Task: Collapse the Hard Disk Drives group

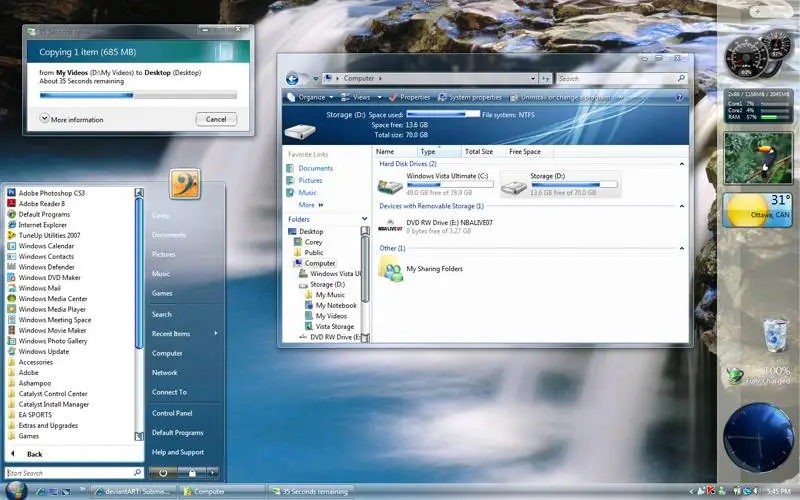Action: pos(682,164)
